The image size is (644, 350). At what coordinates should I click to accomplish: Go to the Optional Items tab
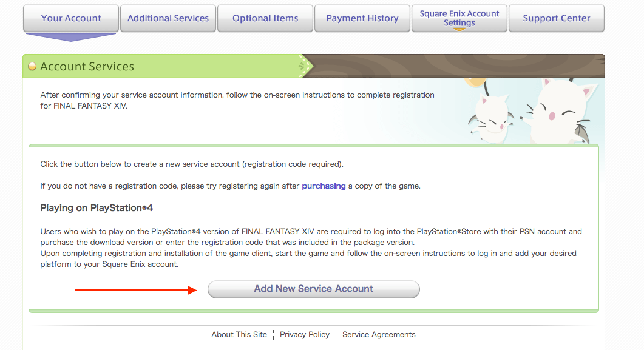click(265, 18)
